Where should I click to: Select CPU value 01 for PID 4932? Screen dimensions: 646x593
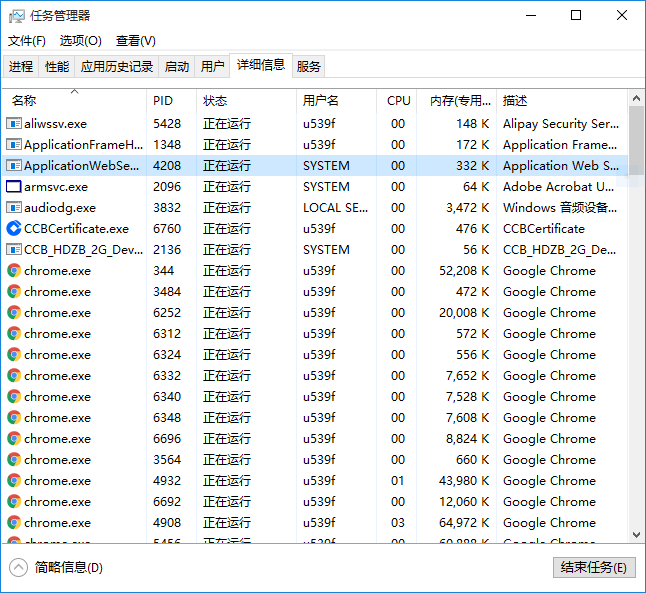(x=398, y=480)
